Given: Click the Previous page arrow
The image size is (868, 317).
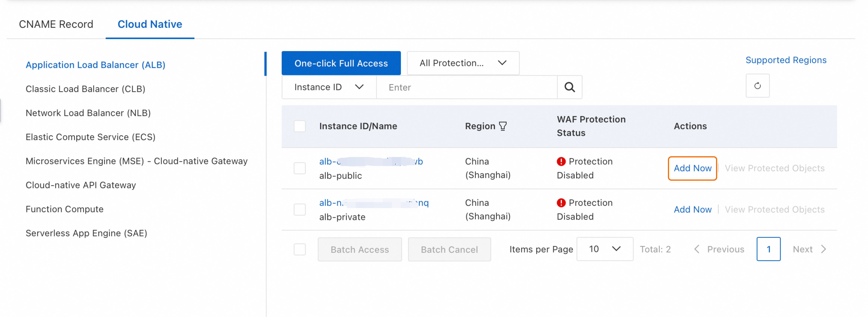Looking at the screenshot, I should [697, 249].
